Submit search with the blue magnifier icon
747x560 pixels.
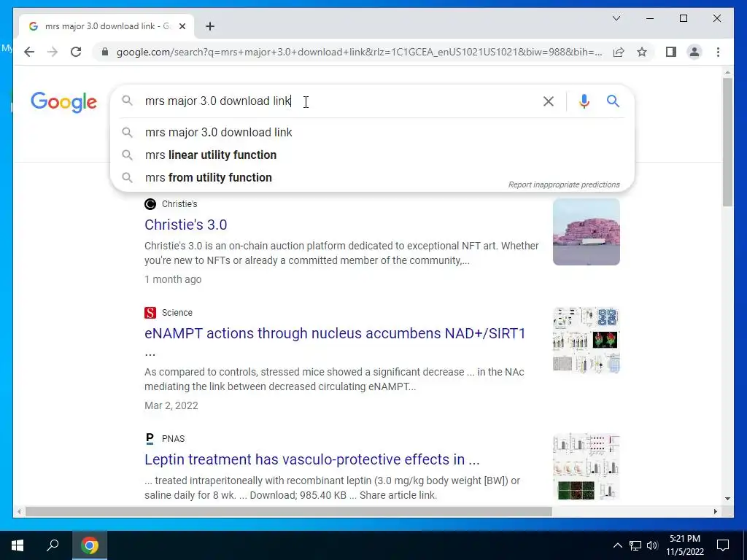613,101
